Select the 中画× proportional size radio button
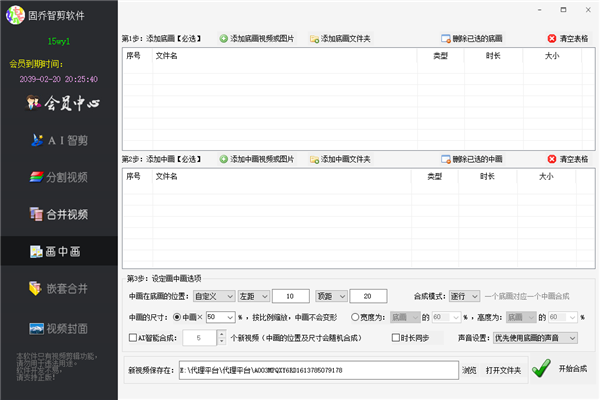The image size is (600, 400). point(177,317)
